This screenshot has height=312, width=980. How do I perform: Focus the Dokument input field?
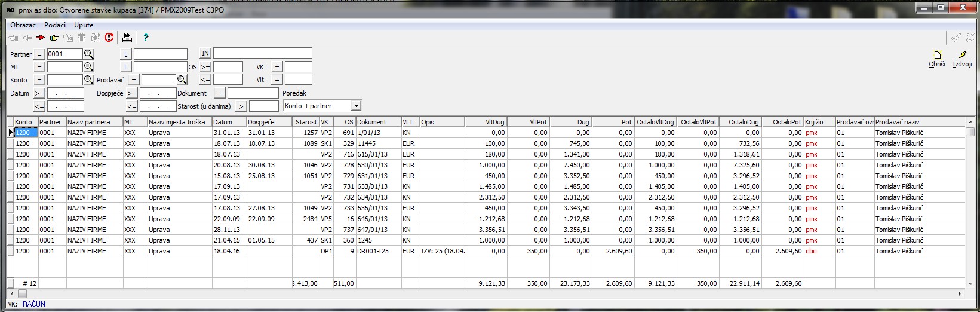[x=253, y=93]
